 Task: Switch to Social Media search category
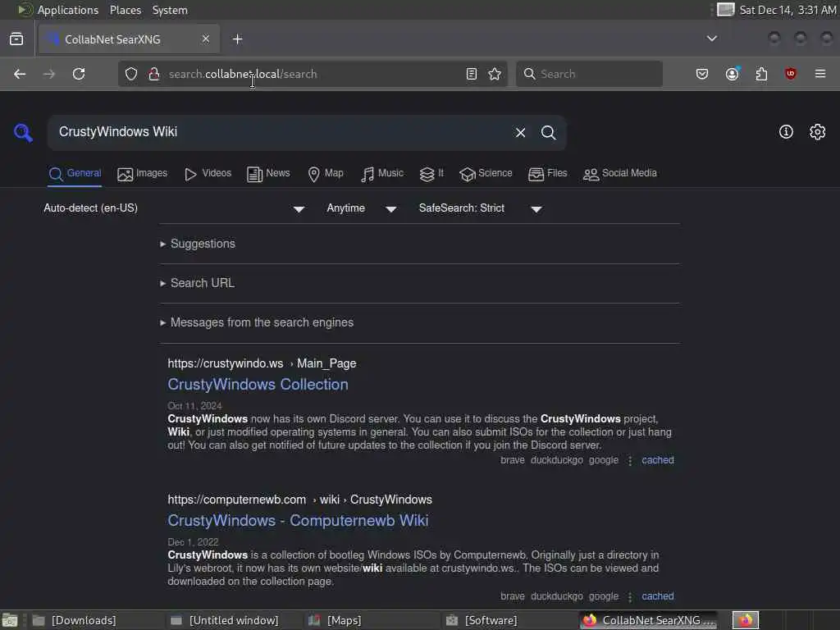tap(620, 174)
